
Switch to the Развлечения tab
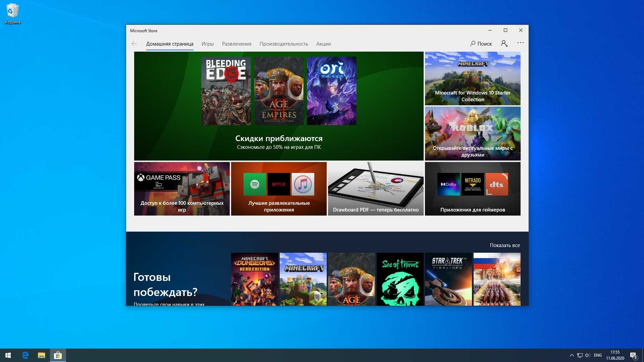coord(236,44)
